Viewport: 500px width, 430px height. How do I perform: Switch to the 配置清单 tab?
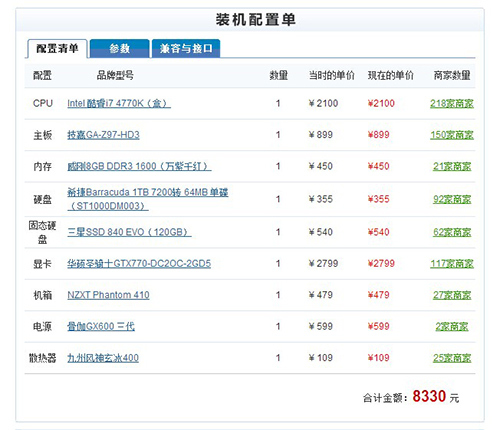(x=57, y=49)
